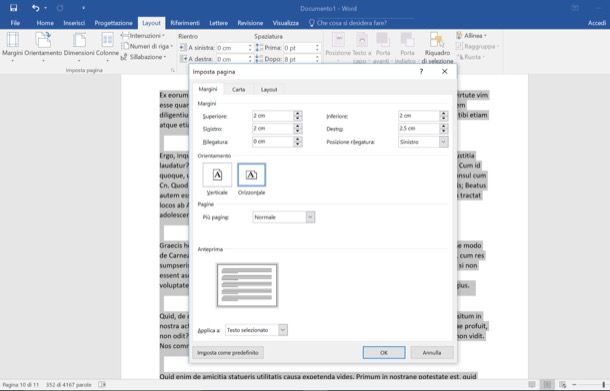
Task: Click the Raggruppa ribbon item
Action: 477,46
